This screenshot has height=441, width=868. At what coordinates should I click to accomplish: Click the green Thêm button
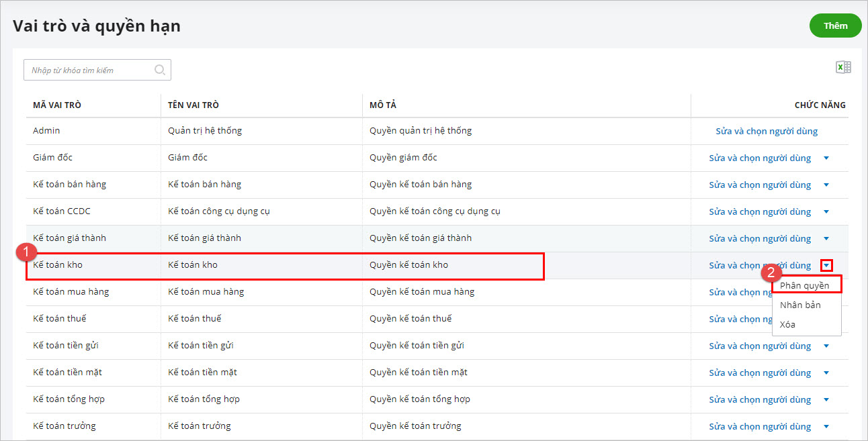point(835,26)
